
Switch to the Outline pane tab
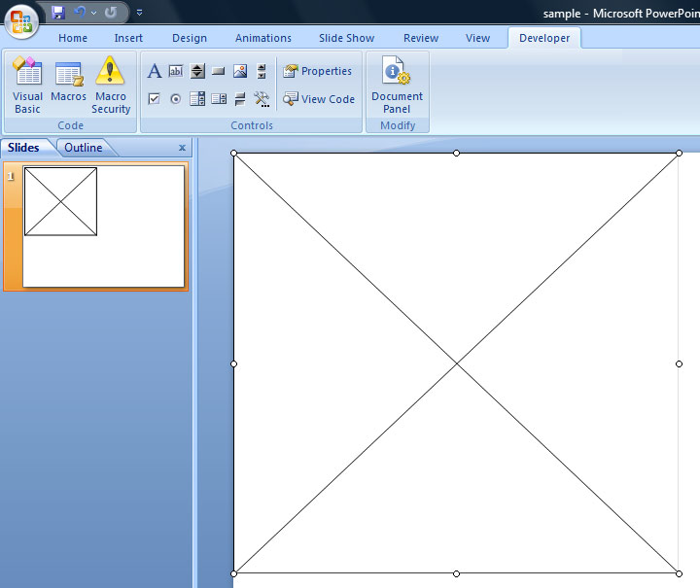[84, 148]
